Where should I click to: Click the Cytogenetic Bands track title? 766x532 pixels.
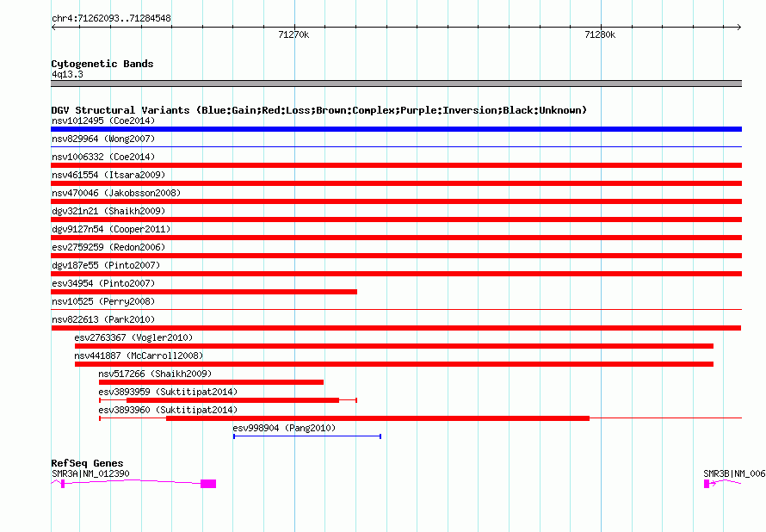click(102, 64)
